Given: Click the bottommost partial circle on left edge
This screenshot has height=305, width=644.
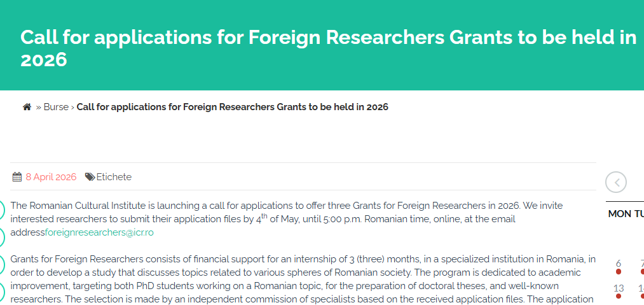Looking at the screenshot, I should [x=2, y=292].
